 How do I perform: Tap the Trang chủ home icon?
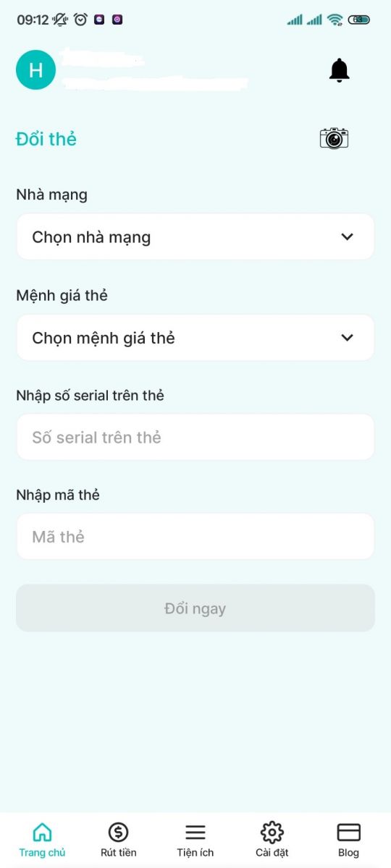(43, 832)
